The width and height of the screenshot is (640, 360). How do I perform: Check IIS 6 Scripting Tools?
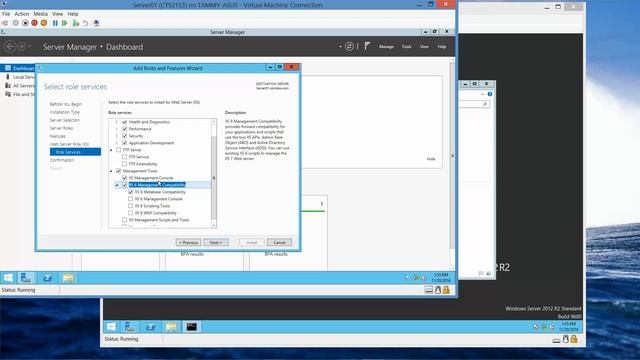pos(131,206)
